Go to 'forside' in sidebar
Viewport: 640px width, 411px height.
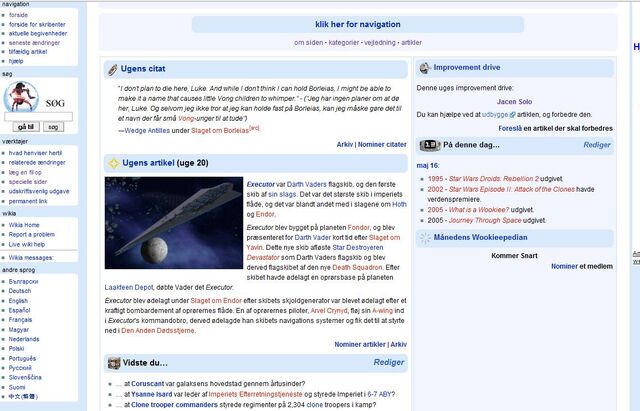(x=18, y=15)
